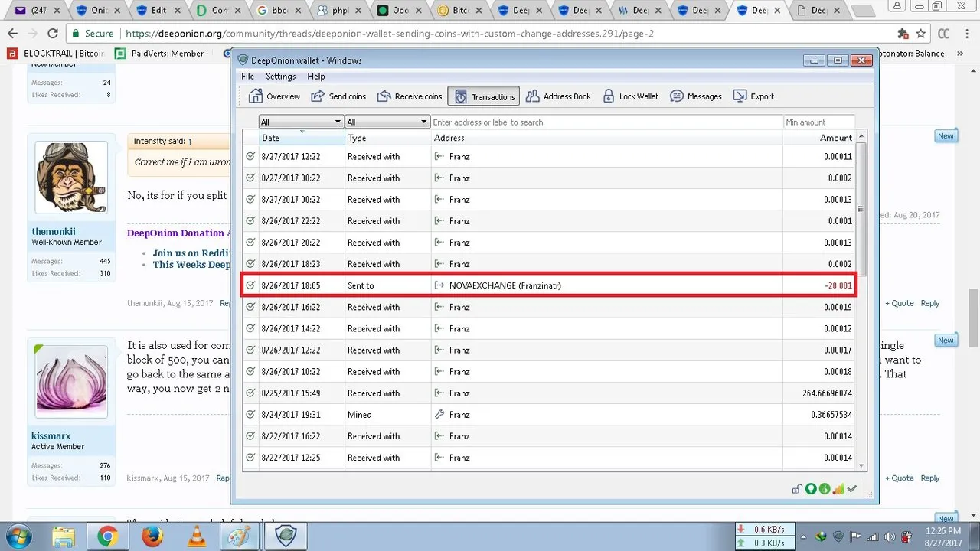Open the Send coins tab
The image size is (980, 551).
338,96
